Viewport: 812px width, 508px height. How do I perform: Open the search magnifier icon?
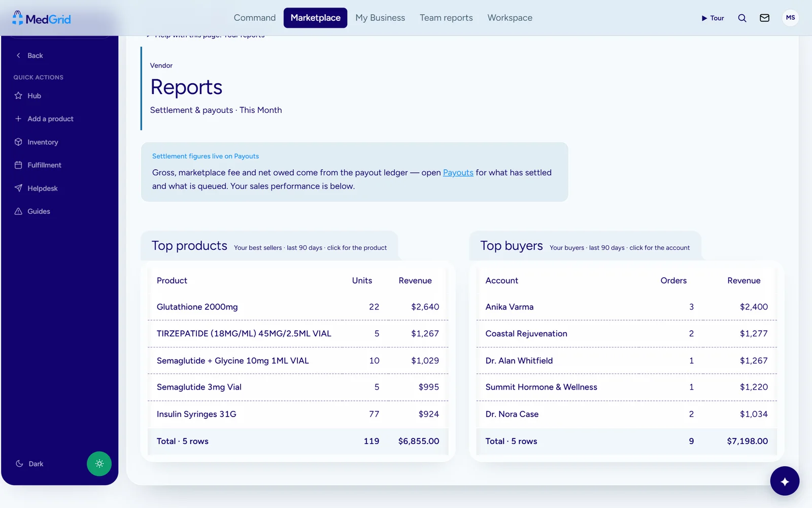tap(742, 18)
